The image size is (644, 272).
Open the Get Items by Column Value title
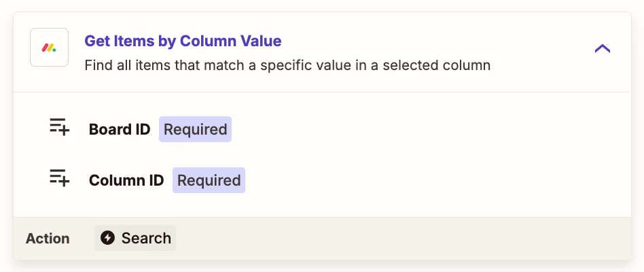[x=183, y=41]
